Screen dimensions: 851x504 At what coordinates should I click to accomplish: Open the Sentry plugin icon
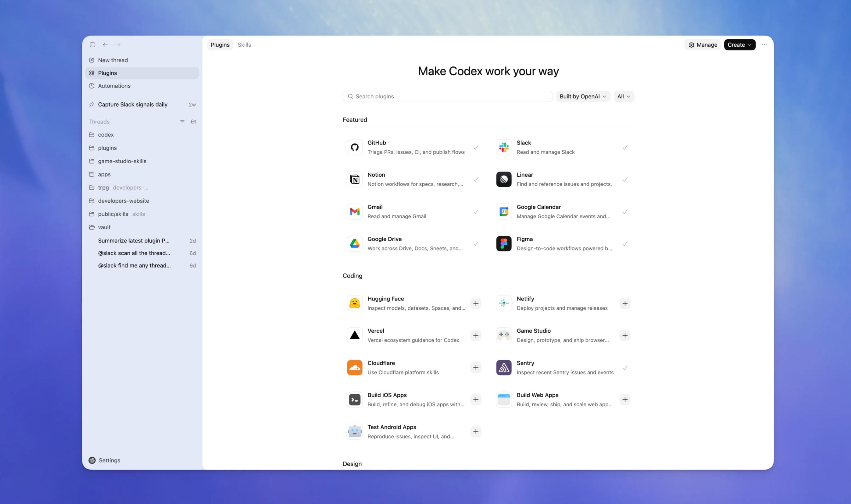(x=503, y=367)
